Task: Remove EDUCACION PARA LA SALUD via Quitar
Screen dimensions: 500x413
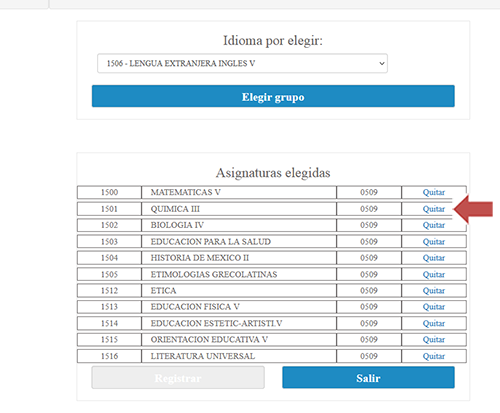Action: point(434,242)
